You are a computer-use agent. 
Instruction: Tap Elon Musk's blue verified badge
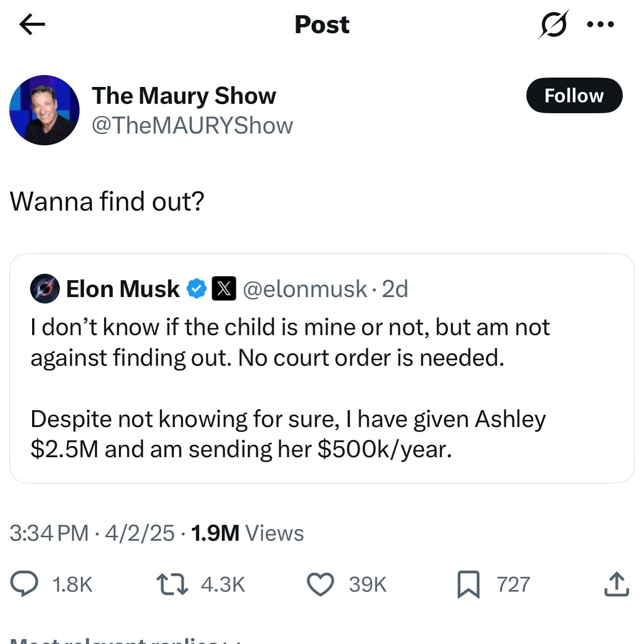coord(196,289)
